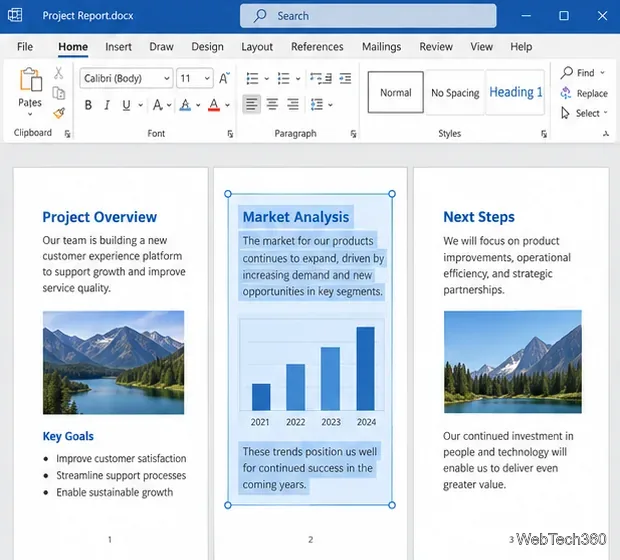Image resolution: width=620 pixels, height=560 pixels.
Task: Switch to the View tab
Action: tap(481, 47)
